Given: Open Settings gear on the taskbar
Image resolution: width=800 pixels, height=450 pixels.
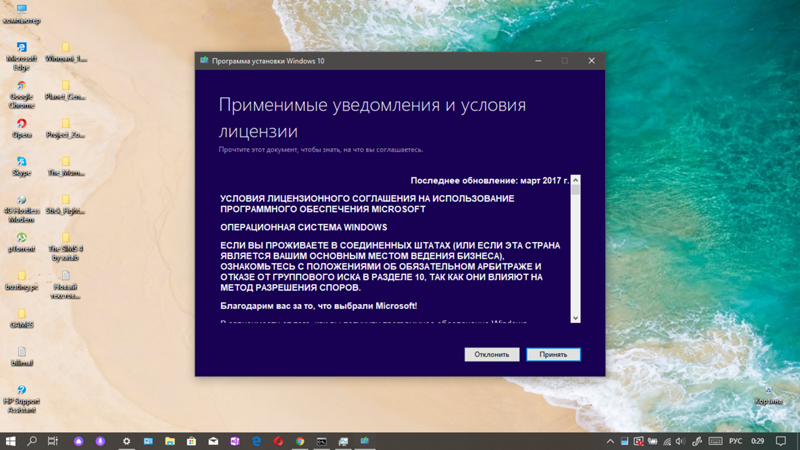Looking at the screenshot, I should [127, 441].
